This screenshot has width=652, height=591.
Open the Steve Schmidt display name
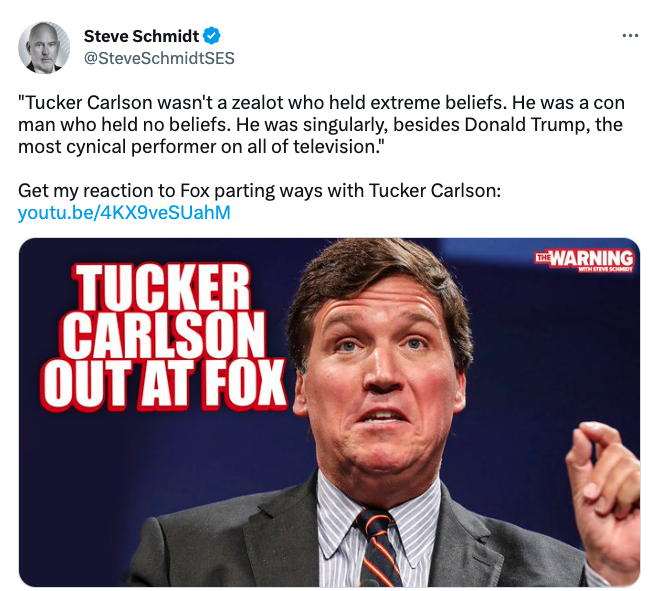141,36
